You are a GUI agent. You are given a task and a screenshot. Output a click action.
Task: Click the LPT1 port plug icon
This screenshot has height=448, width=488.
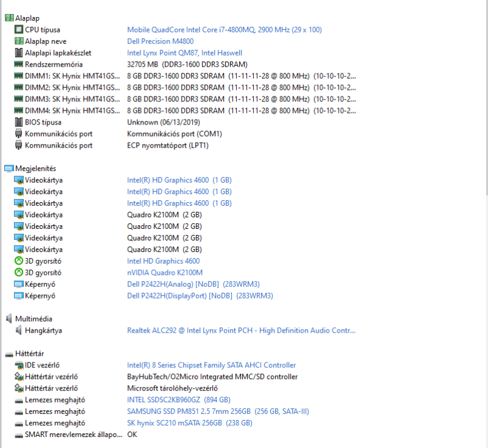(x=19, y=145)
